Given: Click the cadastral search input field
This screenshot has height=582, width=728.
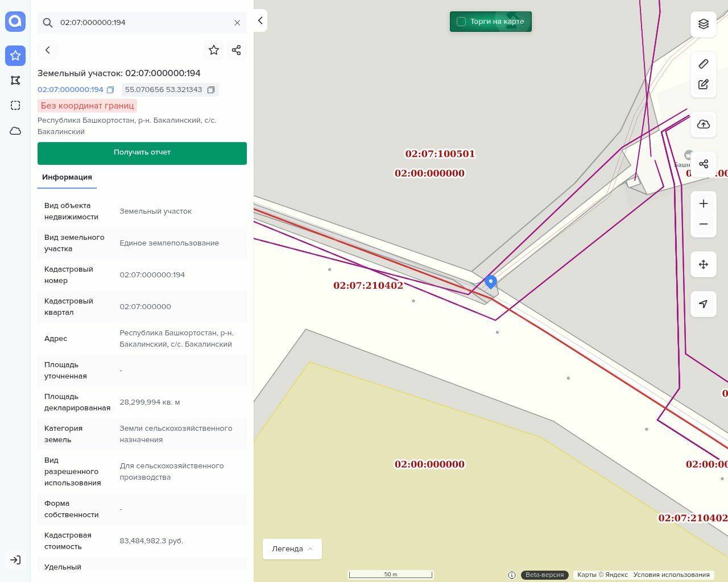Looking at the screenshot, I should tap(142, 23).
